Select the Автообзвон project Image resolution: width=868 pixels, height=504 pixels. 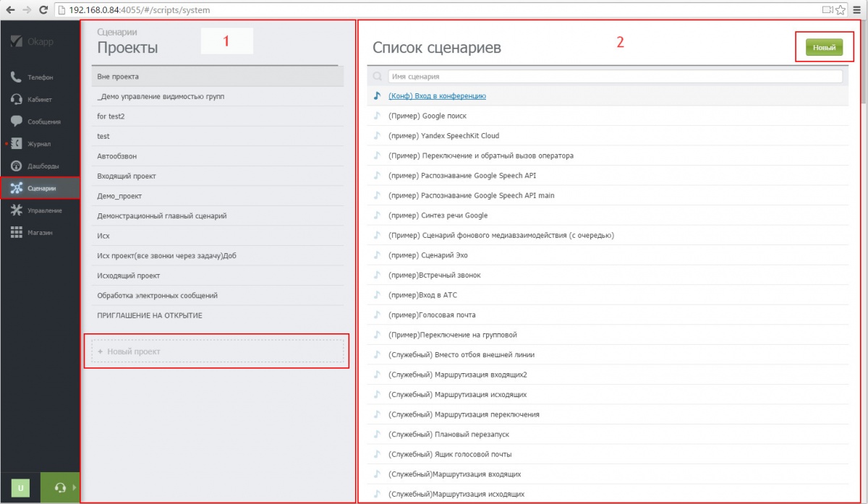117,156
